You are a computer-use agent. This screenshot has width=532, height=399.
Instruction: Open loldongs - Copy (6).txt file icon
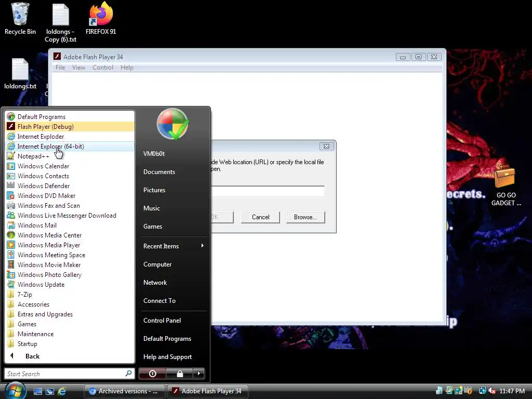tap(61, 23)
